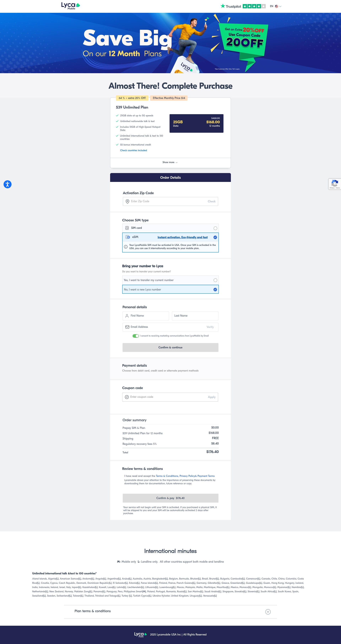Click the $39 Unlimited Plan title
The width and height of the screenshot is (341, 644).
click(x=132, y=107)
